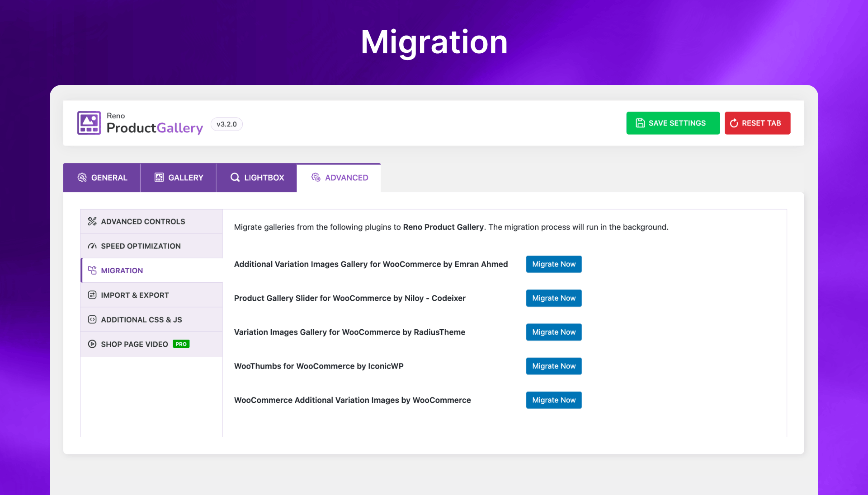Viewport: 868px width, 495px height.
Task: Click the green PRO badge
Action: (x=181, y=344)
